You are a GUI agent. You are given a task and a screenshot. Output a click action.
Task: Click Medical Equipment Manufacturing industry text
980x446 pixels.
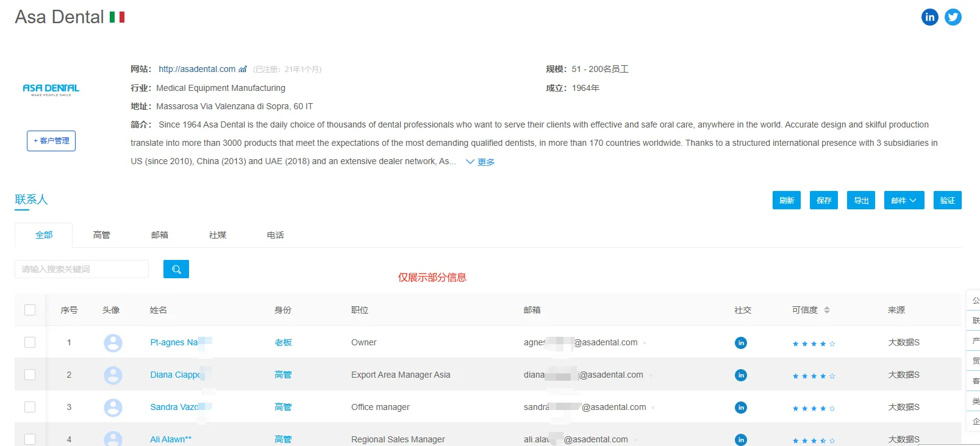coord(221,88)
